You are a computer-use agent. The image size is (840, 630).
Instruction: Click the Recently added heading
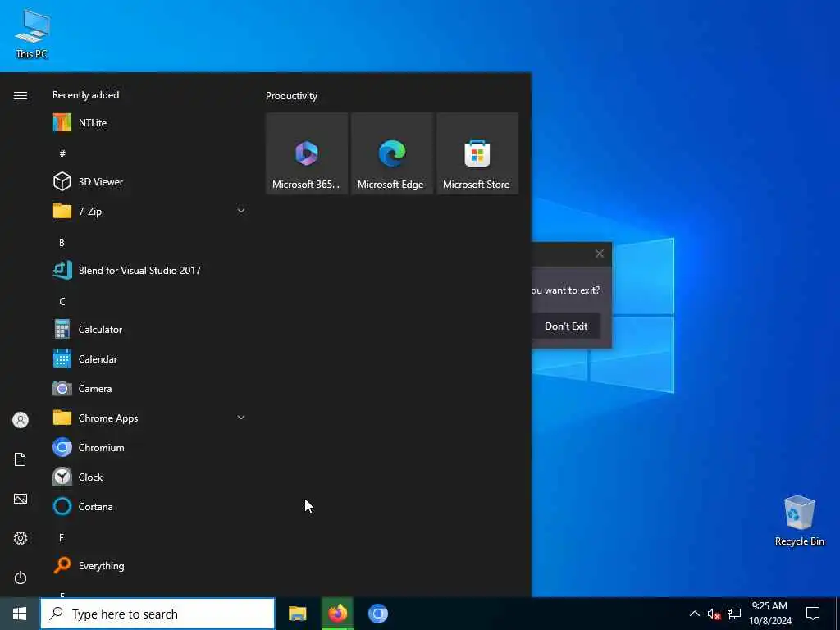click(x=85, y=95)
